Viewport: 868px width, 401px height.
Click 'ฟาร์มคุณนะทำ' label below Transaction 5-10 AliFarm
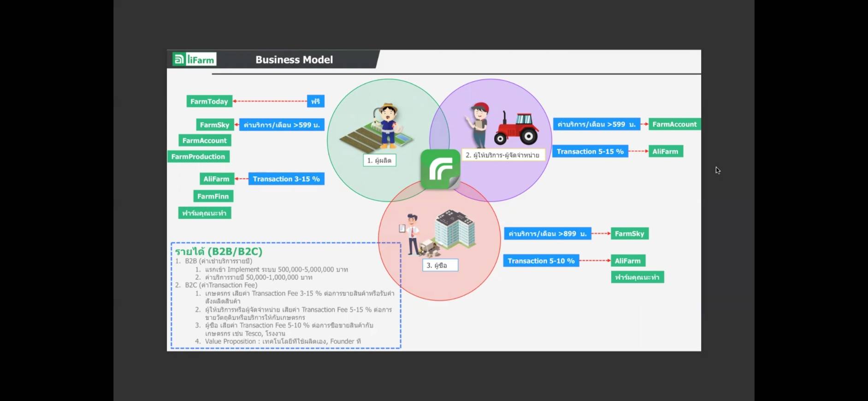click(638, 277)
